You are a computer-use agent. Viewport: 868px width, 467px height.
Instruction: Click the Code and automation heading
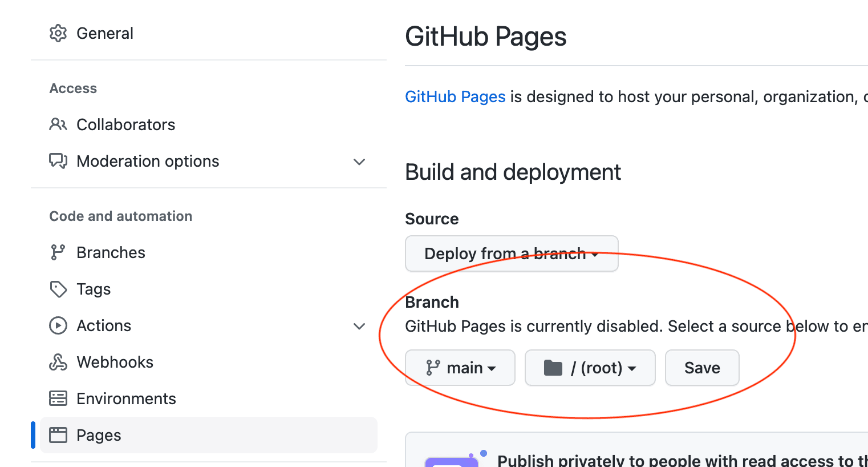[x=121, y=216]
